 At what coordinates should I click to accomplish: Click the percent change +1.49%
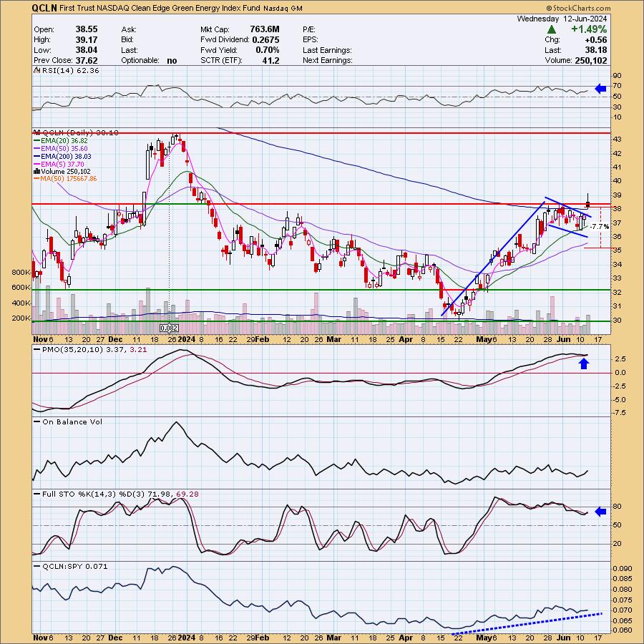589,29
